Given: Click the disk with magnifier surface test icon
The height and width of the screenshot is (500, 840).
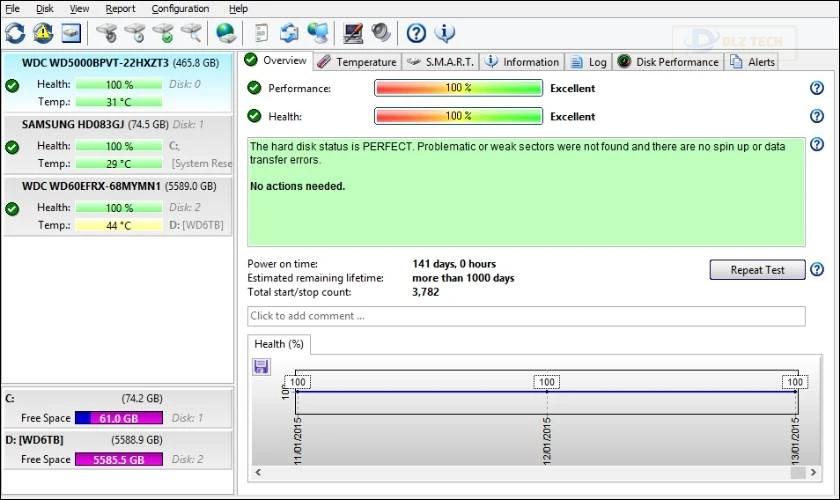Looking at the screenshot, I should point(191,33).
